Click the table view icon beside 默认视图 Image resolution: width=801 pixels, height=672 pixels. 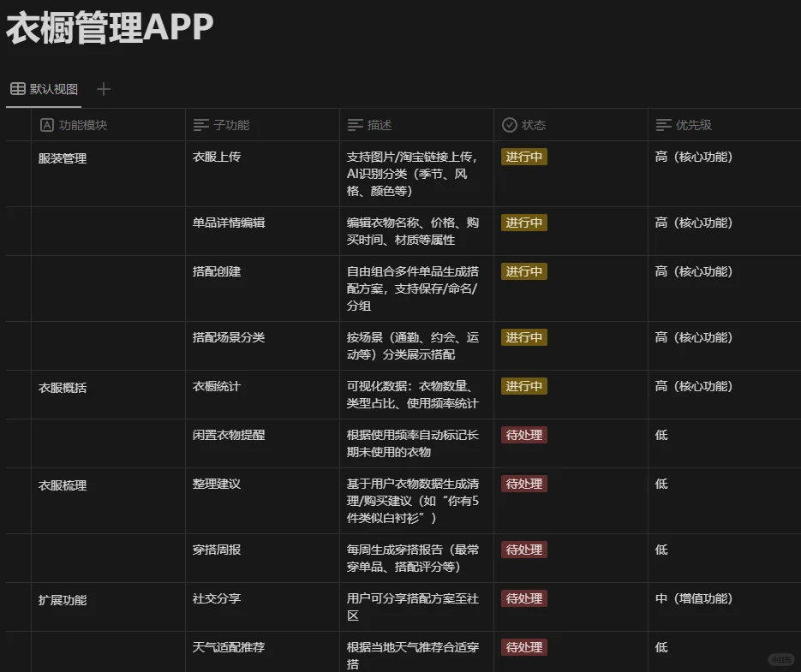16,89
